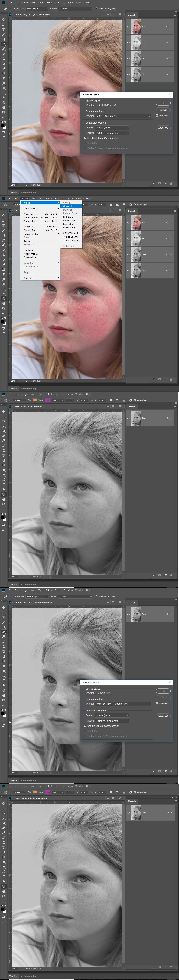
Task: Hide the Blue channel in the RGB/16/Preview window
Action: (x=128, y=74)
